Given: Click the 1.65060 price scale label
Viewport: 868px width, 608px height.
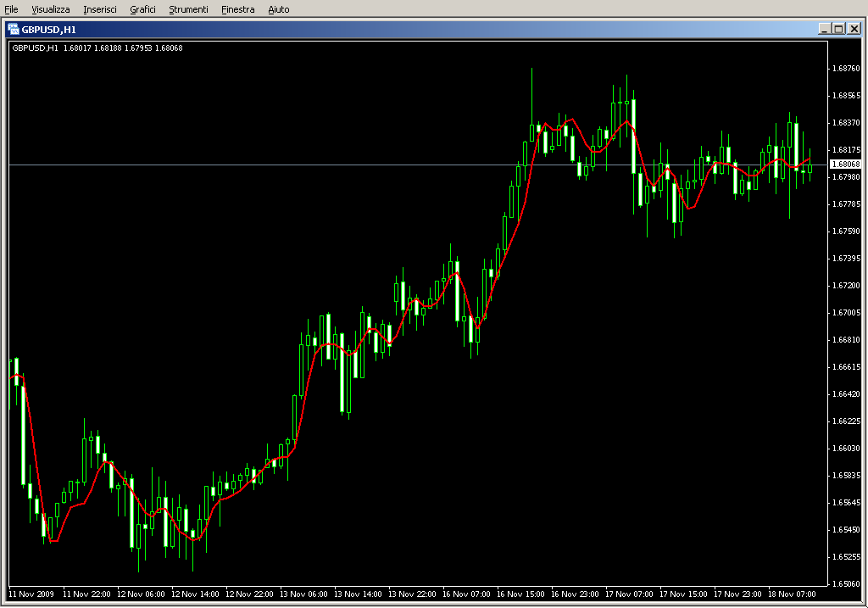Looking at the screenshot, I should pyautogui.click(x=847, y=584).
